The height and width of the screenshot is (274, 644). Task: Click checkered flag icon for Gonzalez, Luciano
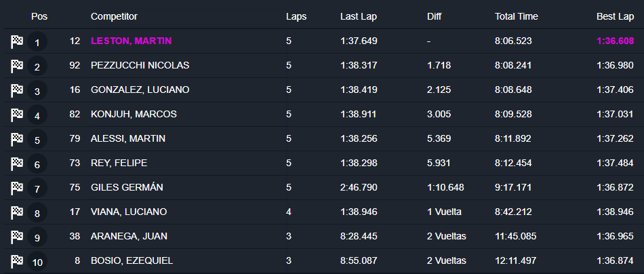(17, 90)
